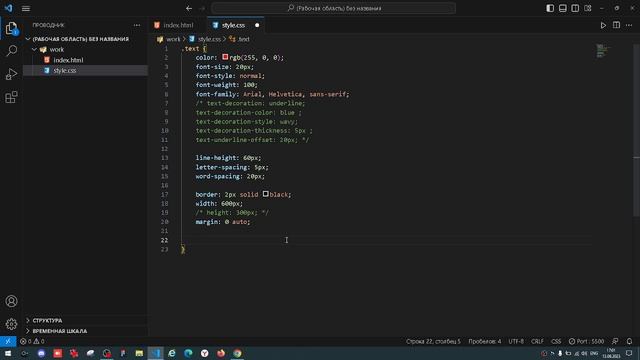Click the editor vertical scrollbar
The image size is (640, 360).
click(636, 131)
